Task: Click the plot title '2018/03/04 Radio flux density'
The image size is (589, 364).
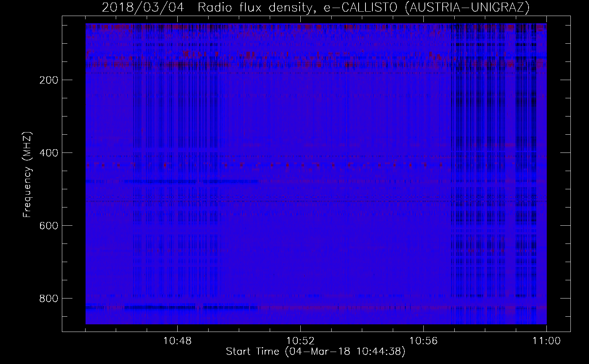Action: pos(316,7)
